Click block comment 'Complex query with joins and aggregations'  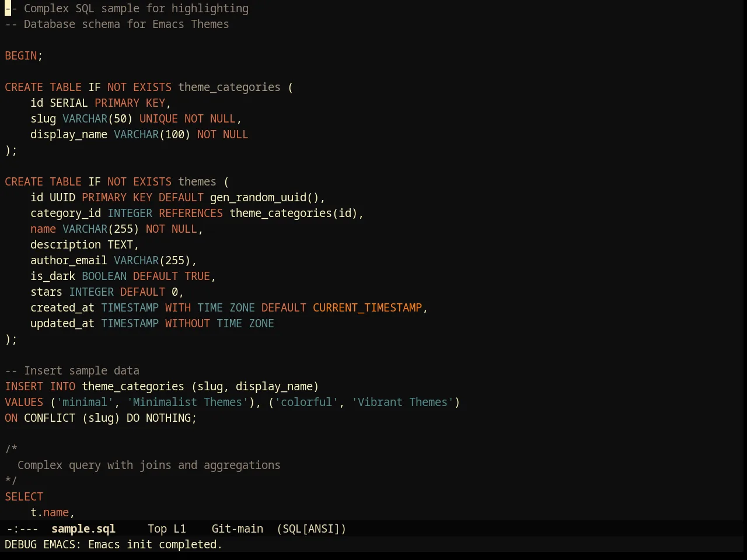click(x=149, y=465)
